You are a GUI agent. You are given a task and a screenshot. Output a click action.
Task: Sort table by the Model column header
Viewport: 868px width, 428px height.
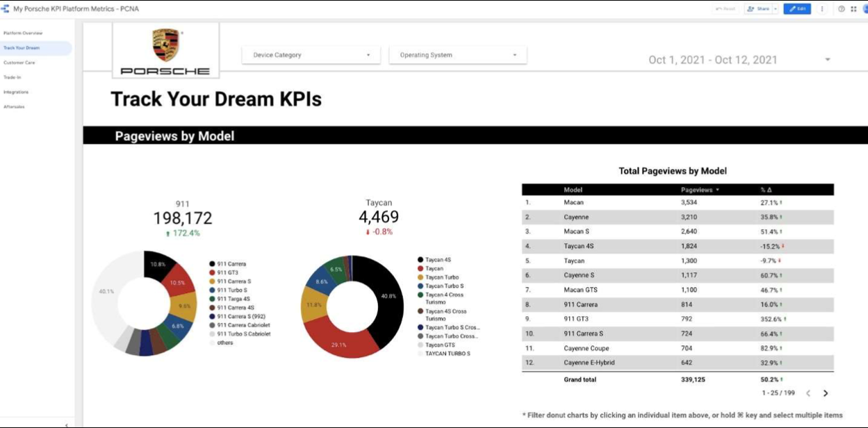pos(573,190)
